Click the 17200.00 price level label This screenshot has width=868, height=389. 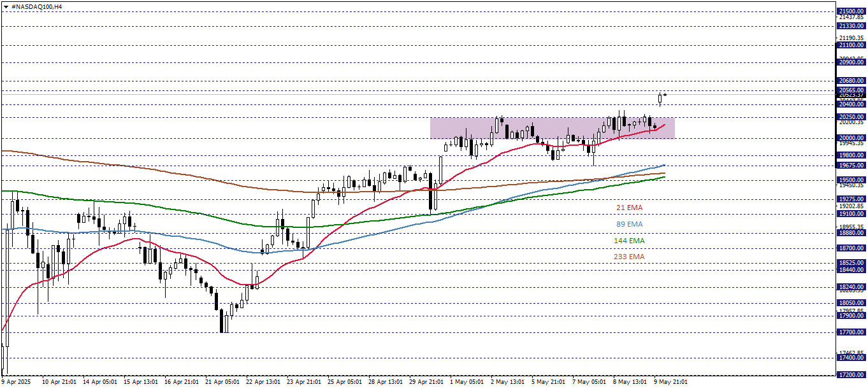852,375
